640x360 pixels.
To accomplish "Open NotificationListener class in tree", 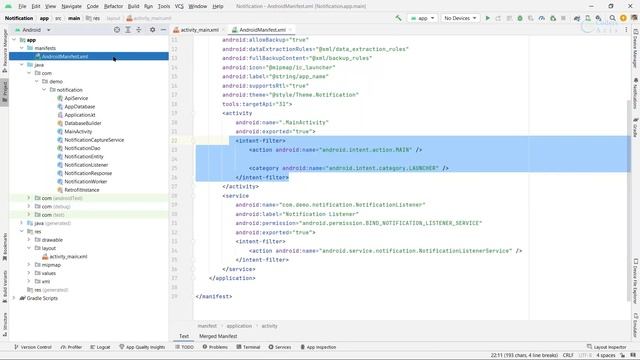I will coord(86,165).
